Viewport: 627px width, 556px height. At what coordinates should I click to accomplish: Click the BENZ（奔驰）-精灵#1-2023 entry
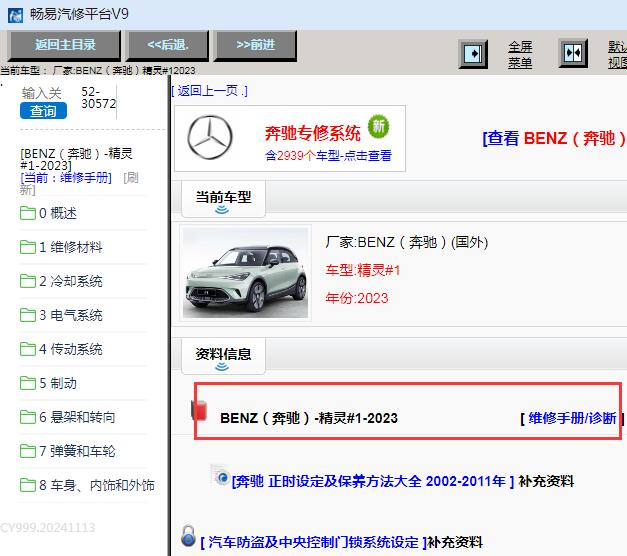(309, 418)
